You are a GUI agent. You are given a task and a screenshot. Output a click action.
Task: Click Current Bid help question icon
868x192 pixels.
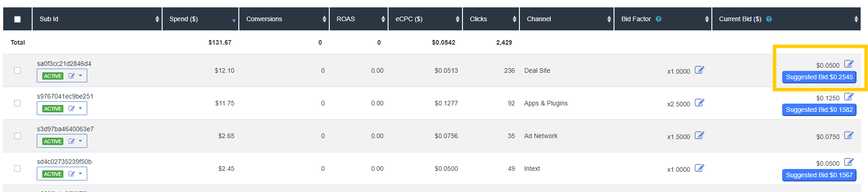(x=769, y=19)
